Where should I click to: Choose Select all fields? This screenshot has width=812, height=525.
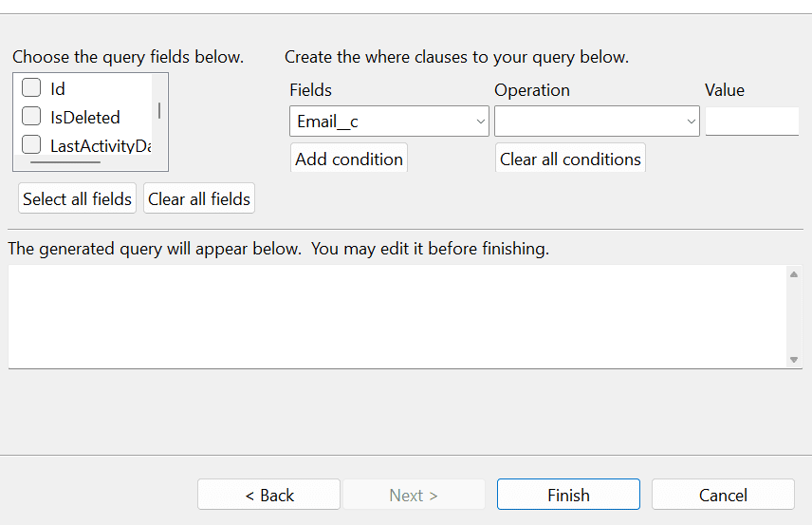[77, 198]
